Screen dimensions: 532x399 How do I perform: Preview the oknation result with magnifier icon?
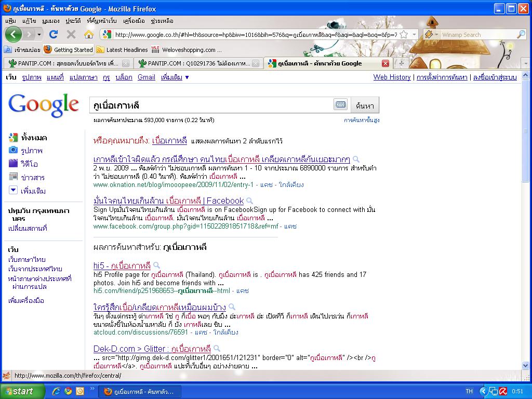coord(356,159)
